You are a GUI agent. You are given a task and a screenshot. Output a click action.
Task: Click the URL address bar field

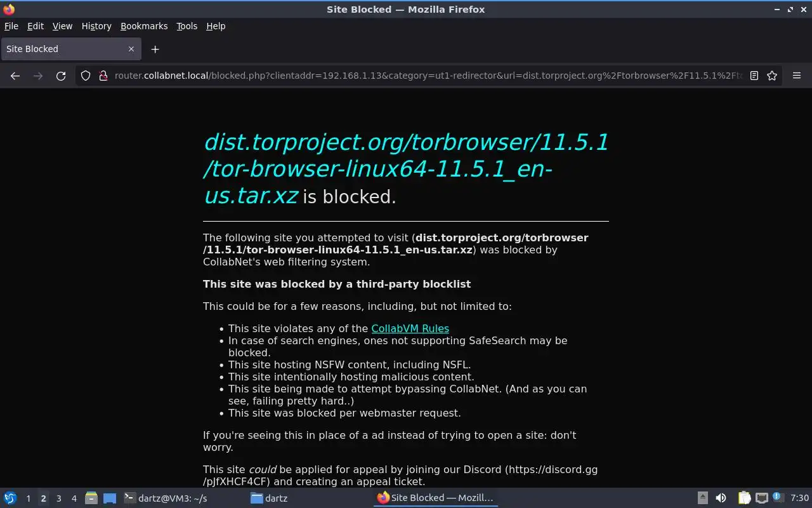[428, 76]
